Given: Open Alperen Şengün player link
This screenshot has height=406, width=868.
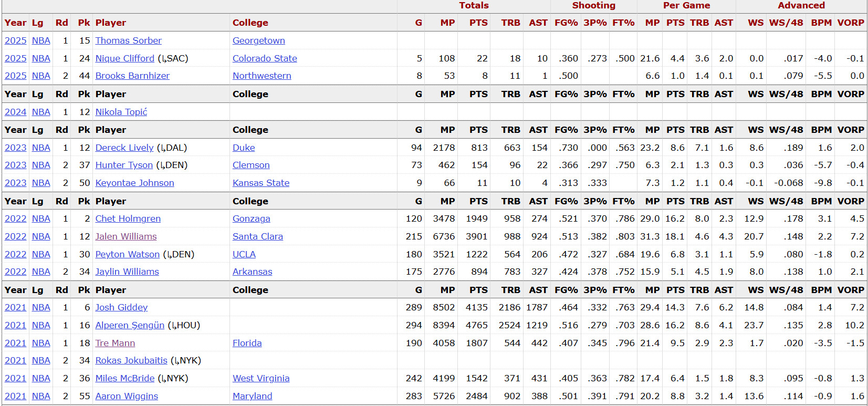Looking at the screenshot, I should (130, 325).
